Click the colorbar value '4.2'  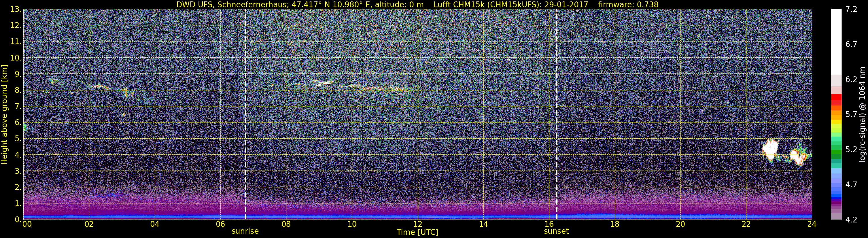851,220
